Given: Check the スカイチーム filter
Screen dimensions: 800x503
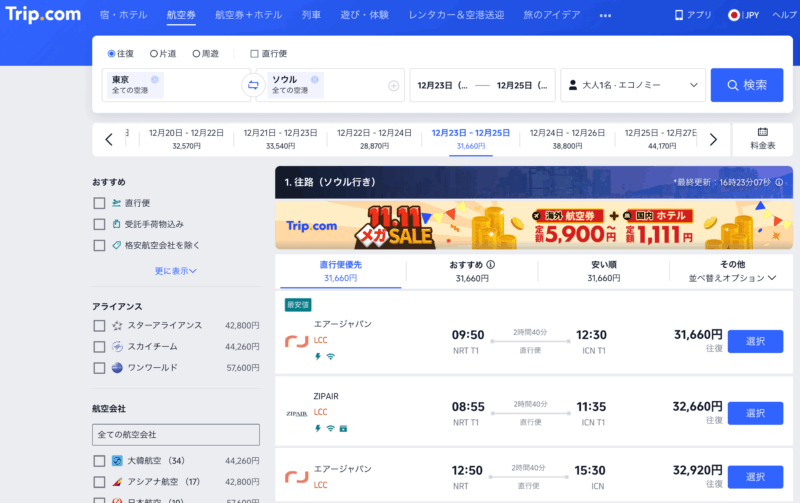Looking at the screenshot, I should click(x=99, y=347).
